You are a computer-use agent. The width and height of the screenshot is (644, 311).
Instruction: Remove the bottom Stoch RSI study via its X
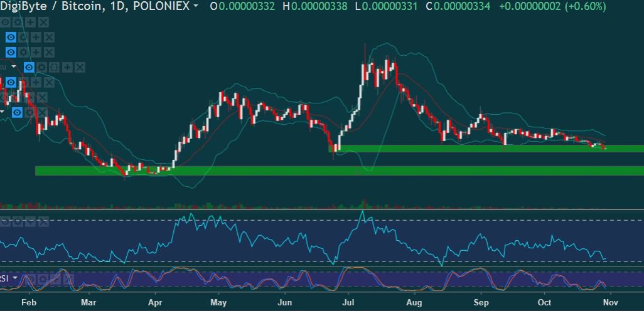68,279
